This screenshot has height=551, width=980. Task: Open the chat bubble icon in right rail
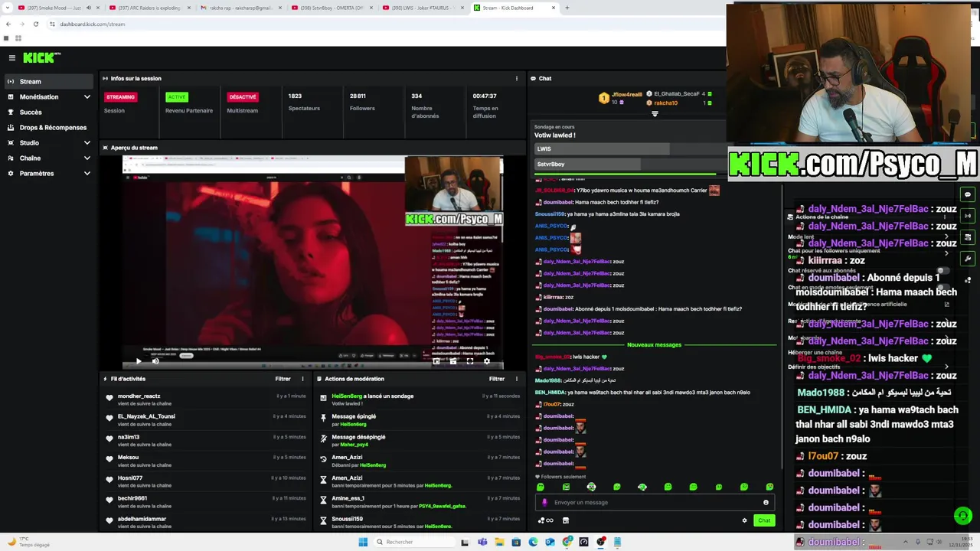968,194
